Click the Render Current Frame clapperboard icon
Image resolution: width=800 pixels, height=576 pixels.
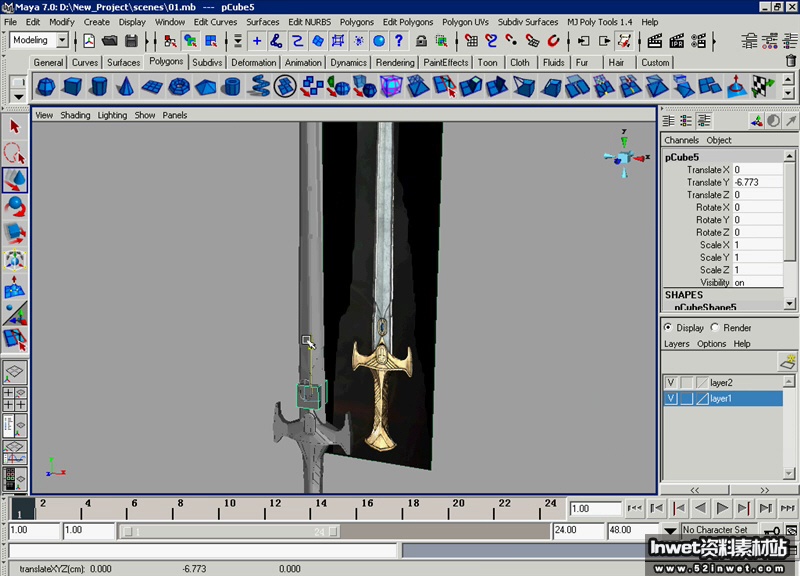pyautogui.click(x=655, y=41)
